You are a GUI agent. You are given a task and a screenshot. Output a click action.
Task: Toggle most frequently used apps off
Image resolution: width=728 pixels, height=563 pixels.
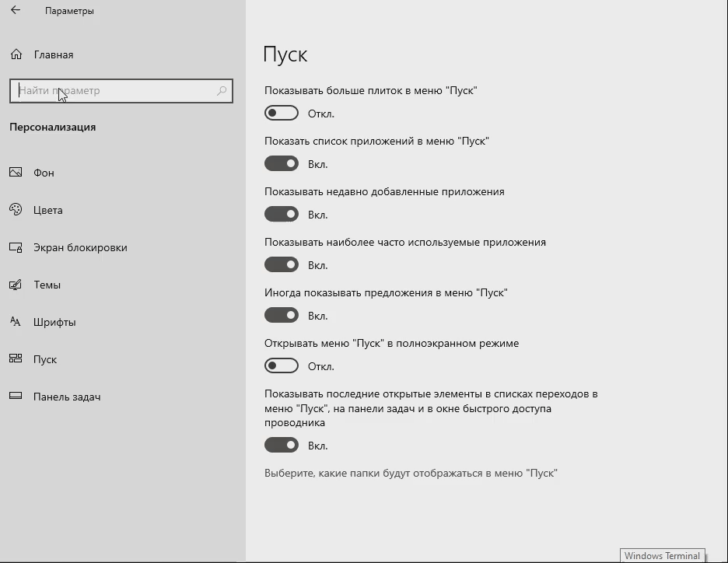click(282, 264)
